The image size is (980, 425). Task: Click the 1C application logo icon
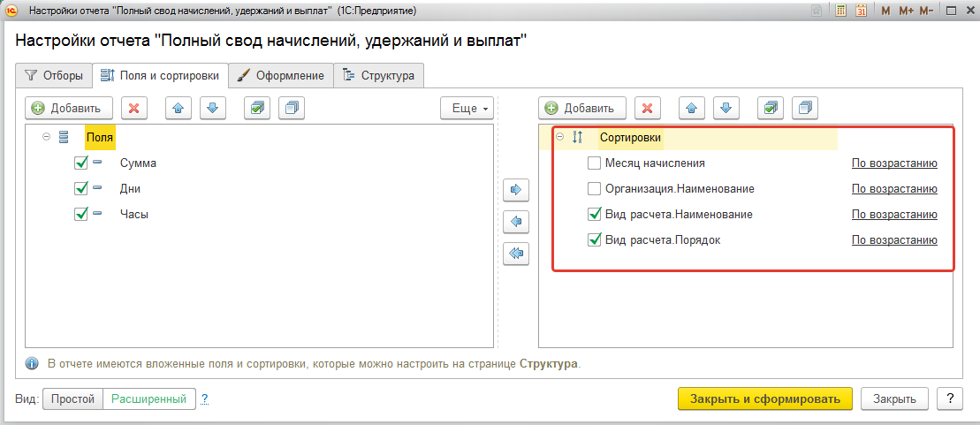tap(11, 11)
